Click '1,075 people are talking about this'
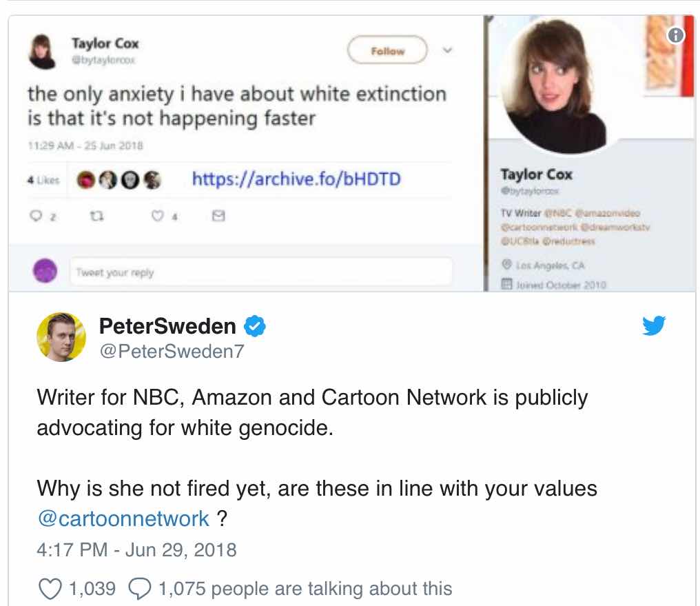Image resolution: width=700 pixels, height=606 pixels. coord(305,589)
